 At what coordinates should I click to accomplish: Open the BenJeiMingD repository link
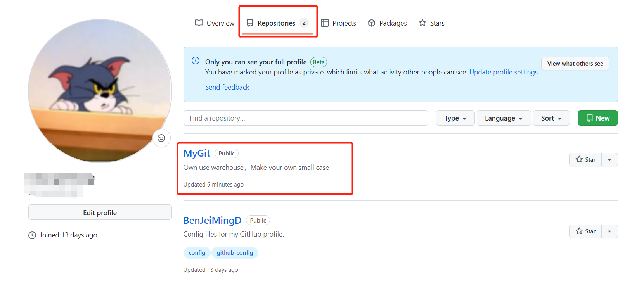[x=212, y=220]
